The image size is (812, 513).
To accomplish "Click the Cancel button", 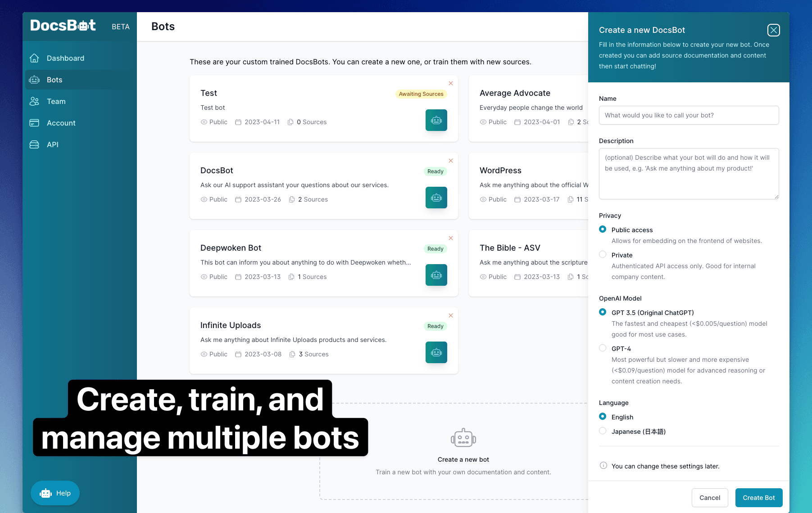I will click(709, 498).
